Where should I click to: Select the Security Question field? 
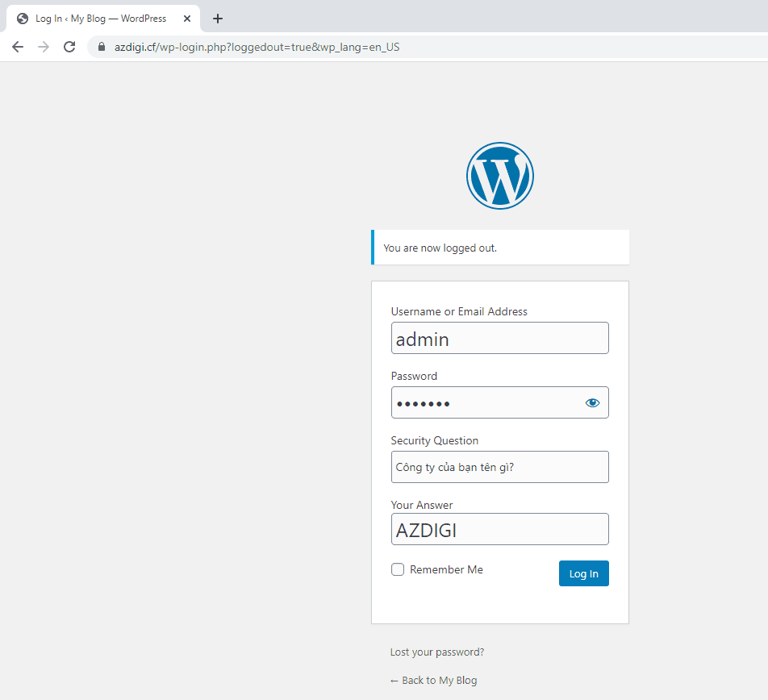[499, 467]
